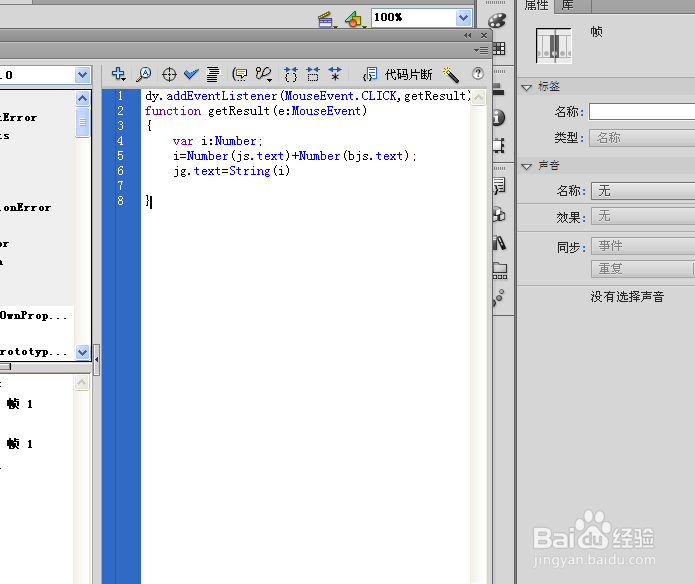
Task: Select the onError item in toolbox
Action: tap(27, 207)
